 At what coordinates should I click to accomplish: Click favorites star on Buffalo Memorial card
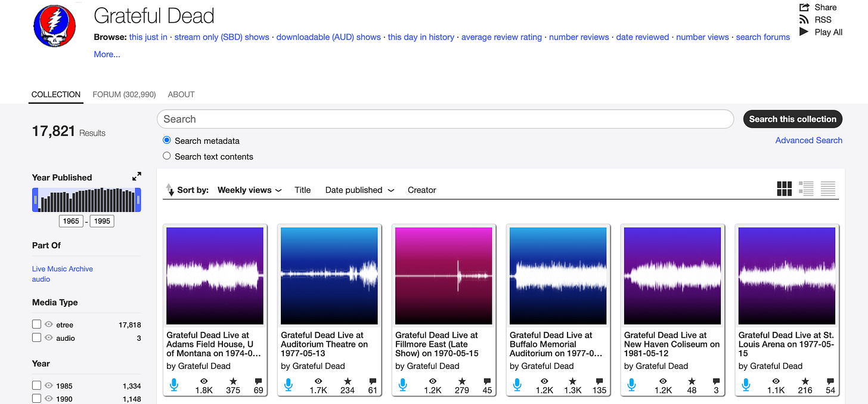pos(573,381)
